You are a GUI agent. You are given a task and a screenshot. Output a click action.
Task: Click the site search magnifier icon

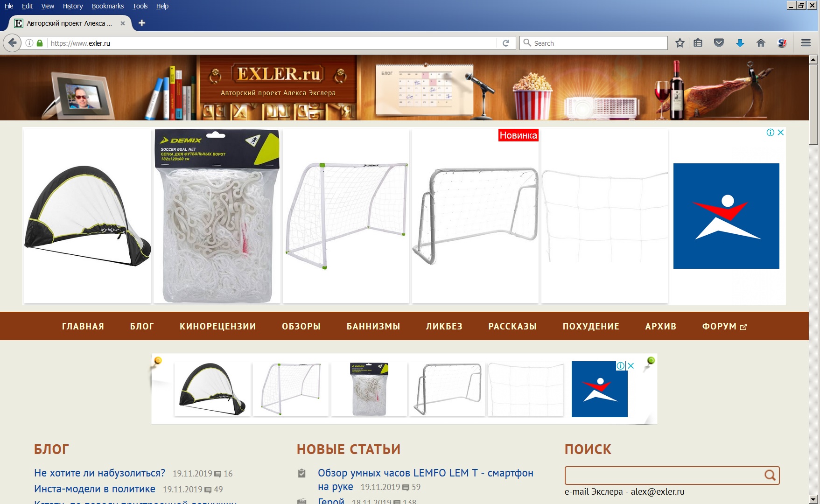(770, 475)
